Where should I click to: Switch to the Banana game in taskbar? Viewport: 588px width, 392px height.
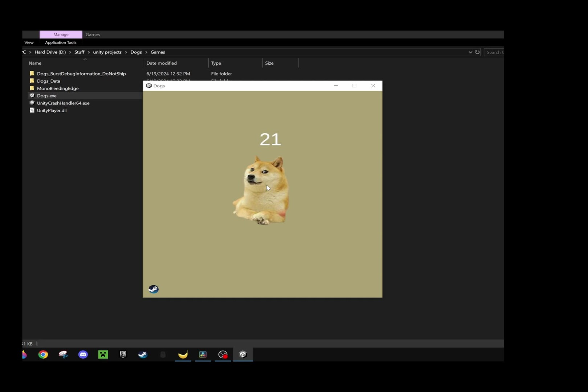(x=183, y=355)
